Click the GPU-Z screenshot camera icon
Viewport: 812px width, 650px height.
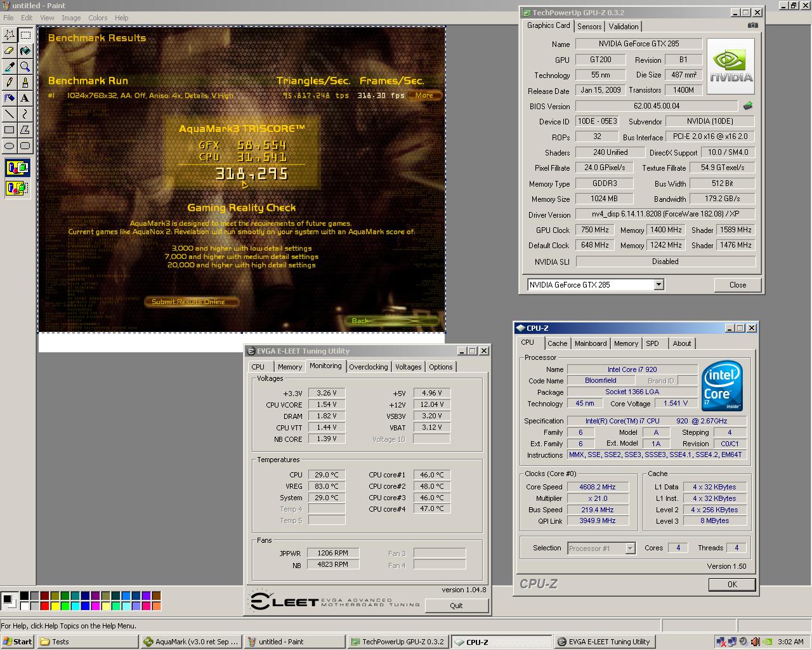[x=752, y=25]
